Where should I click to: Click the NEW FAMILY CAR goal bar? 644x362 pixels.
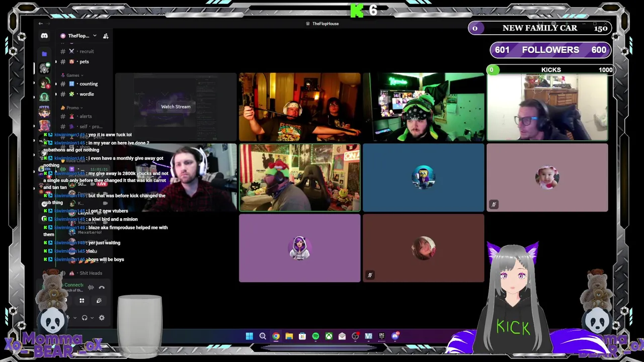click(x=540, y=28)
